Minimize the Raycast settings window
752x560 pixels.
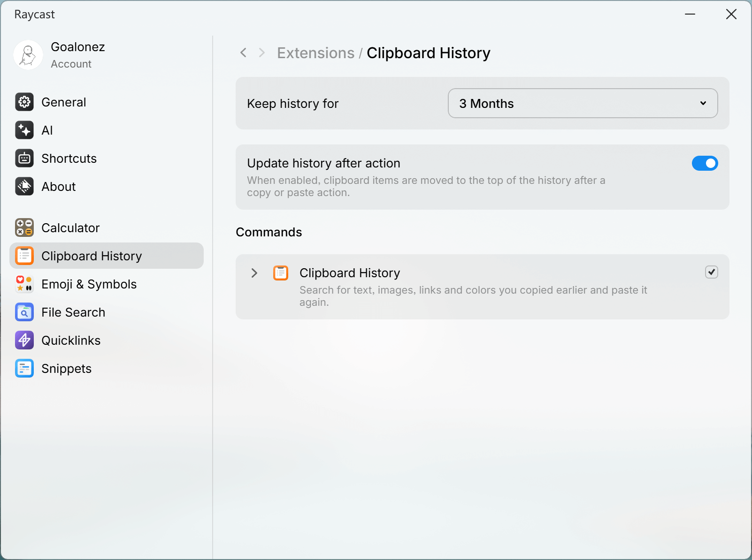coord(690,14)
